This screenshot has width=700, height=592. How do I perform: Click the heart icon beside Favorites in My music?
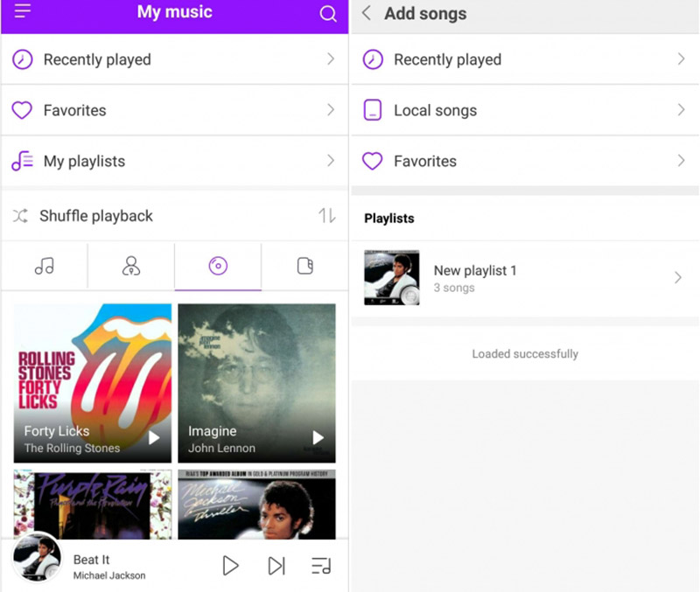22,110
